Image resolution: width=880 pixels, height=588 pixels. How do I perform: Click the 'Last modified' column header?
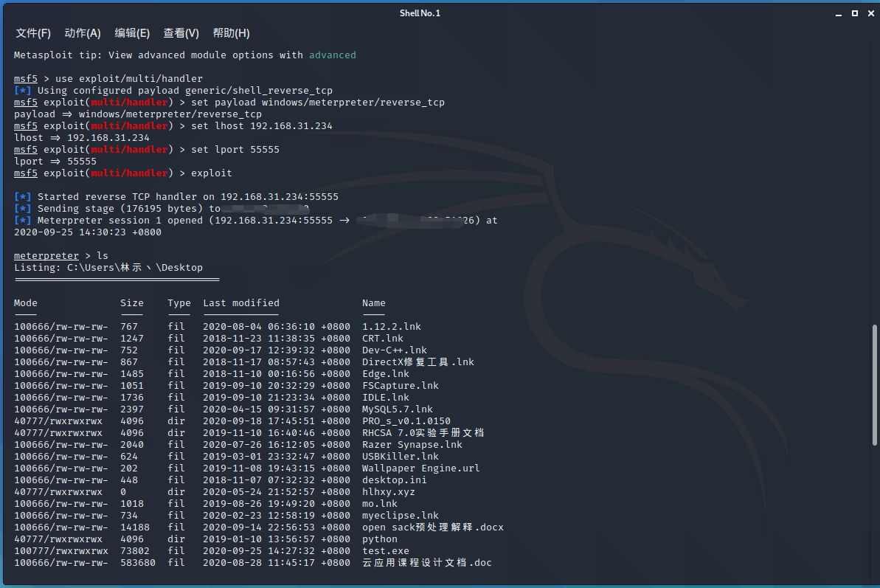click(241, 302)
